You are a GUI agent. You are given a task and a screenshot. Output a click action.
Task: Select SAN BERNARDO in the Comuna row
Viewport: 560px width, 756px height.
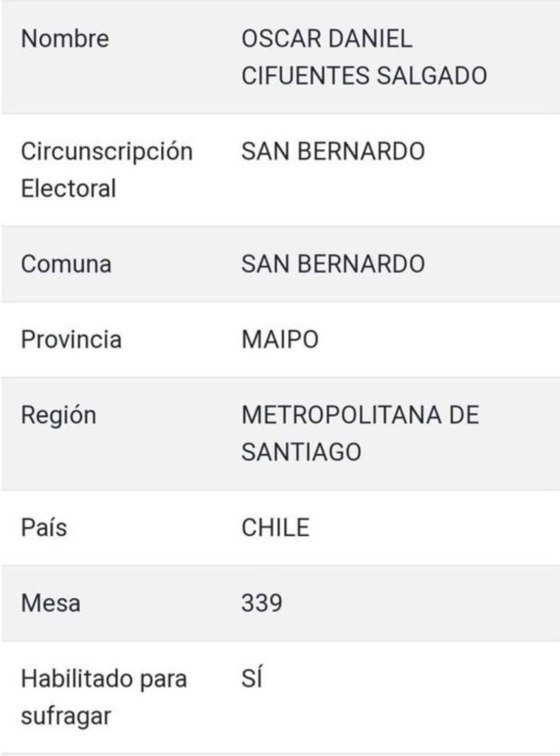(x=333, y=264)
